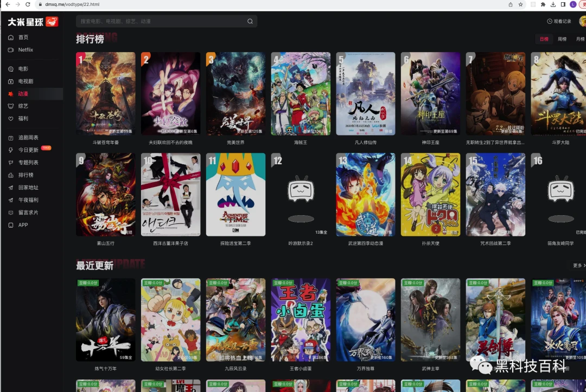Click the 首页 home icon
Viewport: 586px width, 392px height.
tap(11, 37)
